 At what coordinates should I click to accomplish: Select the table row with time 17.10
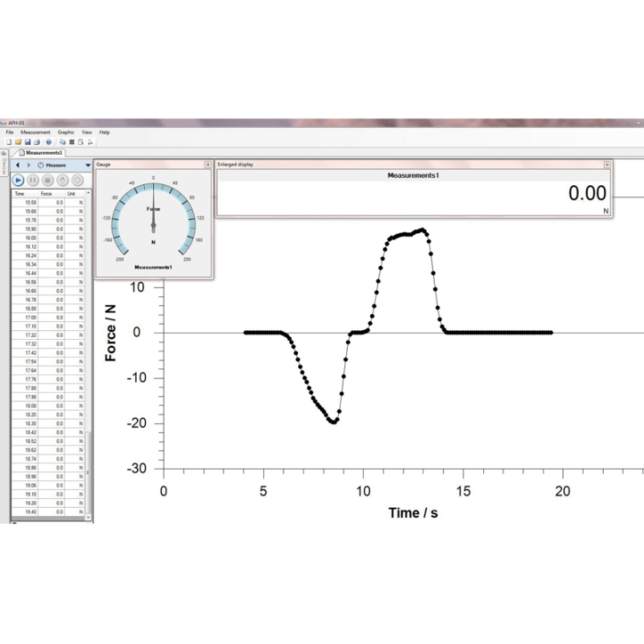pos(48,326)
